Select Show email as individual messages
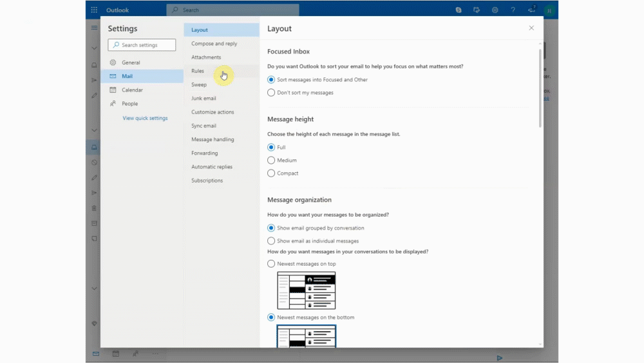 [x=271, y=241]
